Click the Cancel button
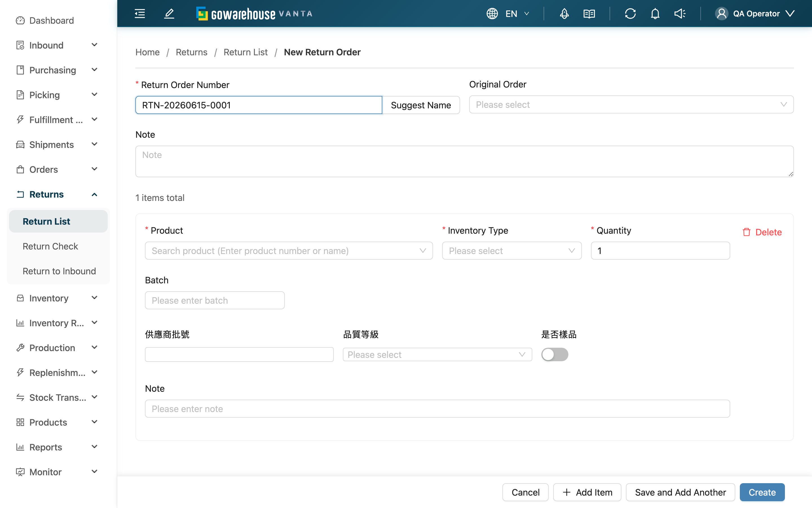The height and width of the screenshot is (508, 812). tap(526, 492)
